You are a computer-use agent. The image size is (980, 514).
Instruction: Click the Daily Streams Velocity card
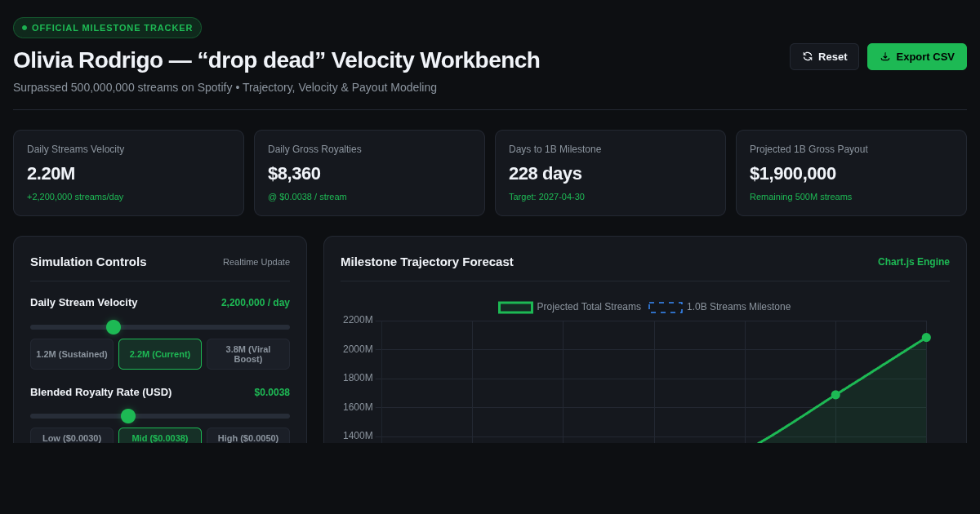pos(128,173)
